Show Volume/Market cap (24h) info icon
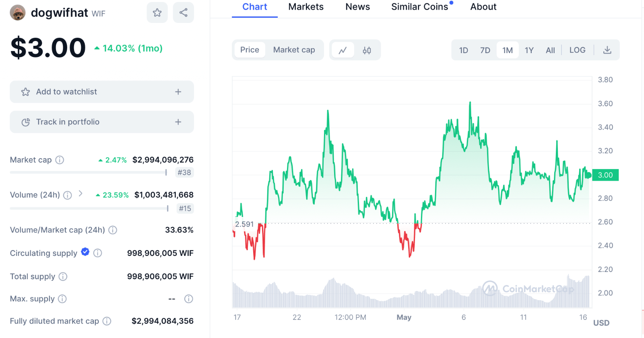644x338 pixels. pos(113,230)
